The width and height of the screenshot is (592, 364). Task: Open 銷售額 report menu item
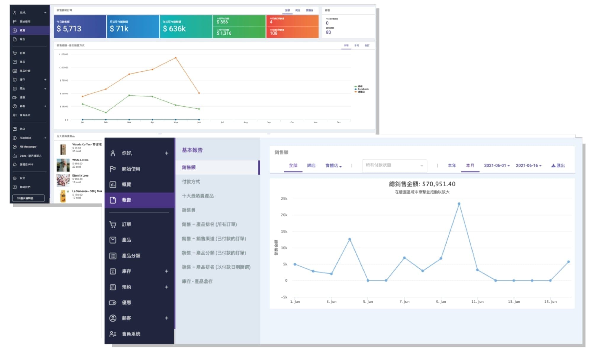click(x=217, y=167)
